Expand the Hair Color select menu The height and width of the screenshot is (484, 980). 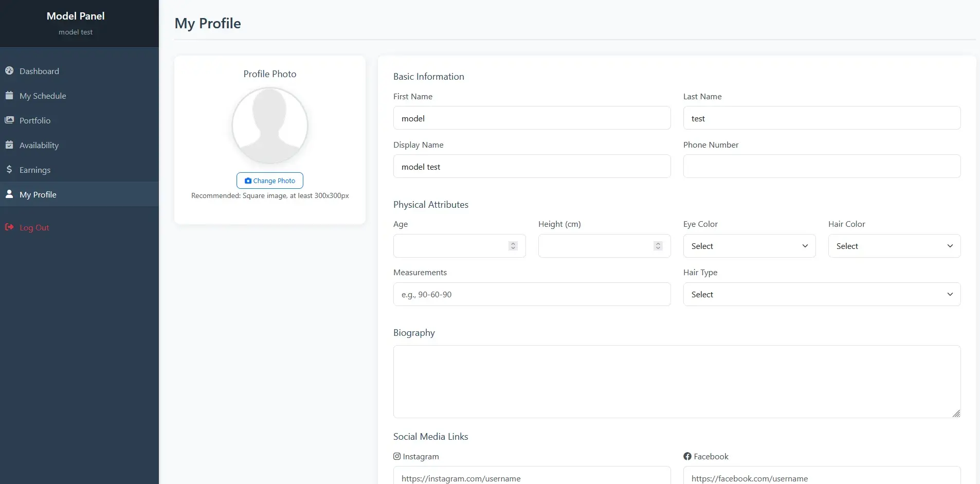(x=894, y=246)
